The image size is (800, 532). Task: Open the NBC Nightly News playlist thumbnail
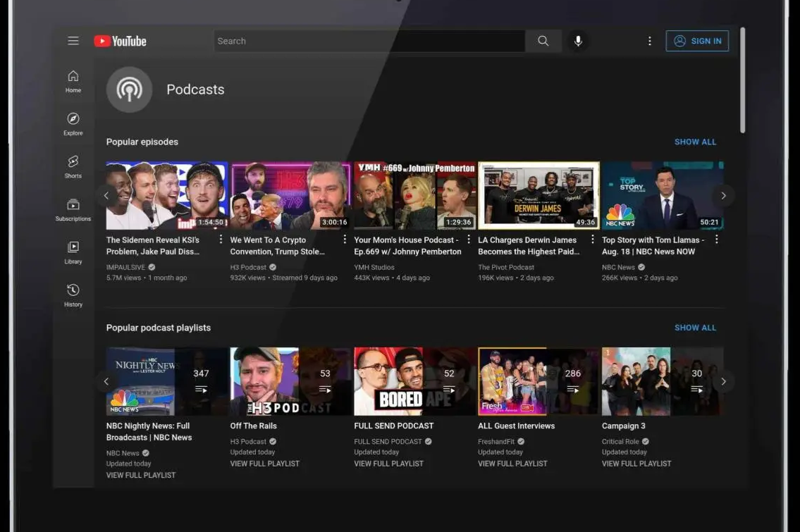pyautogui.click(x=167, y=381)
